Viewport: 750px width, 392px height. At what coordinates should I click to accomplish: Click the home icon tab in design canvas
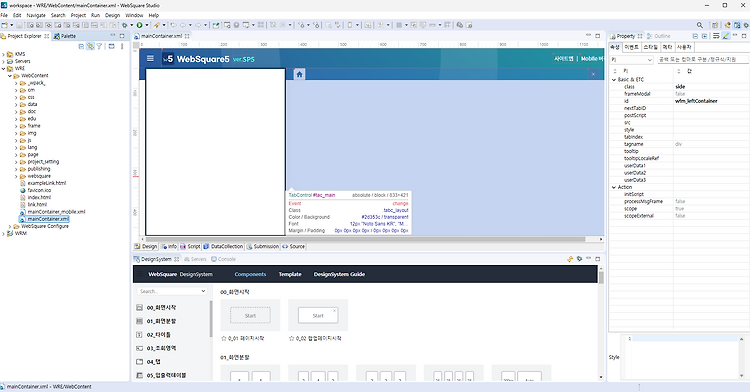pyautogui.click(x=299, y=74)
